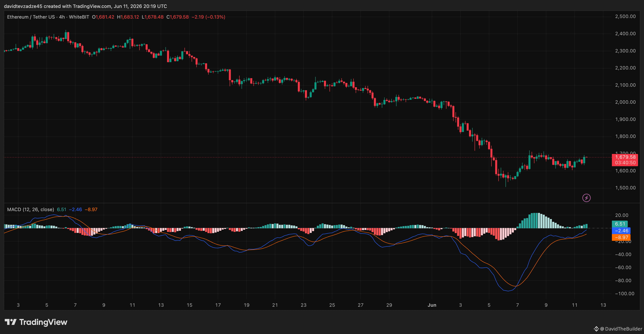Click the close value C1,679.58 in legend
The height and width of the screenshot is (334, 644).
point(178,17)
